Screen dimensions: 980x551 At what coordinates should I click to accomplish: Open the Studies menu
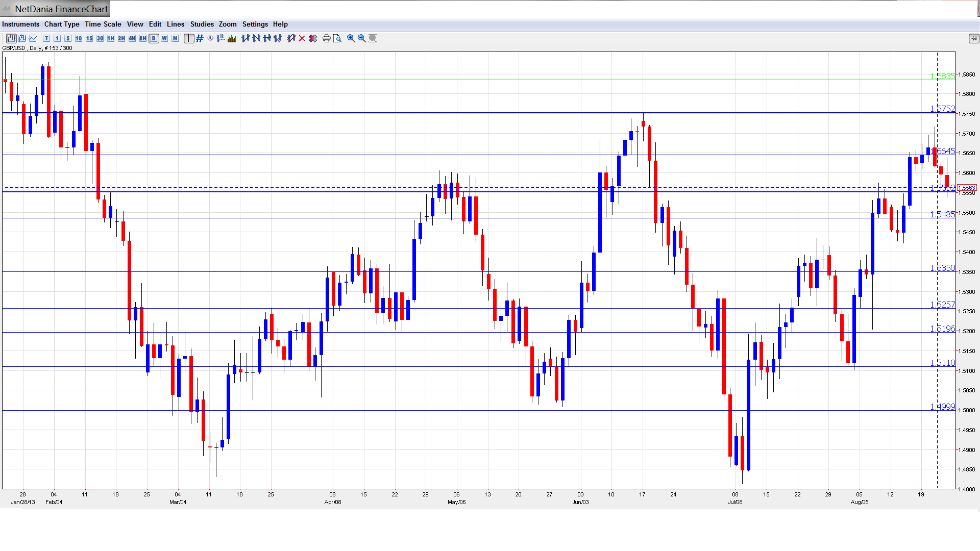[x=202, y=24]
